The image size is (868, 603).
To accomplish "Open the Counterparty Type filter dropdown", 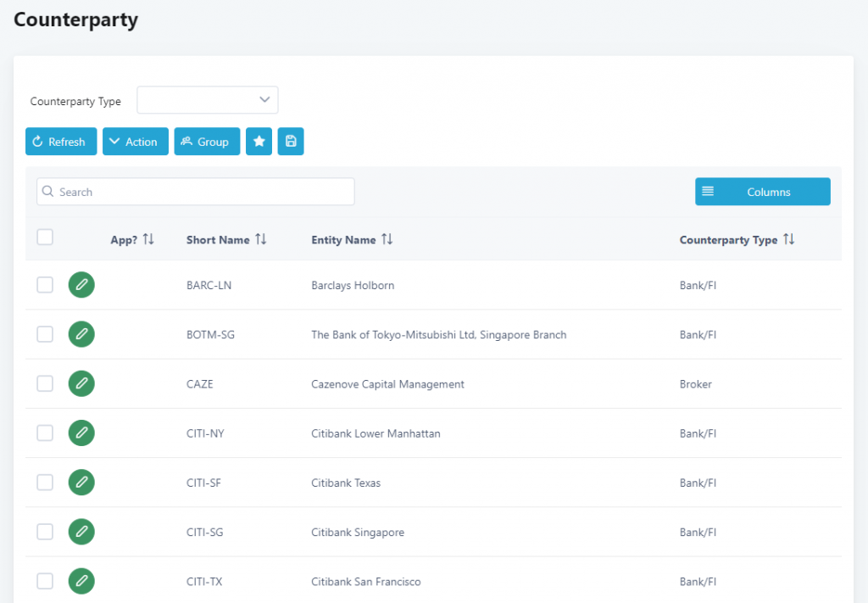I will pos(208,100).
